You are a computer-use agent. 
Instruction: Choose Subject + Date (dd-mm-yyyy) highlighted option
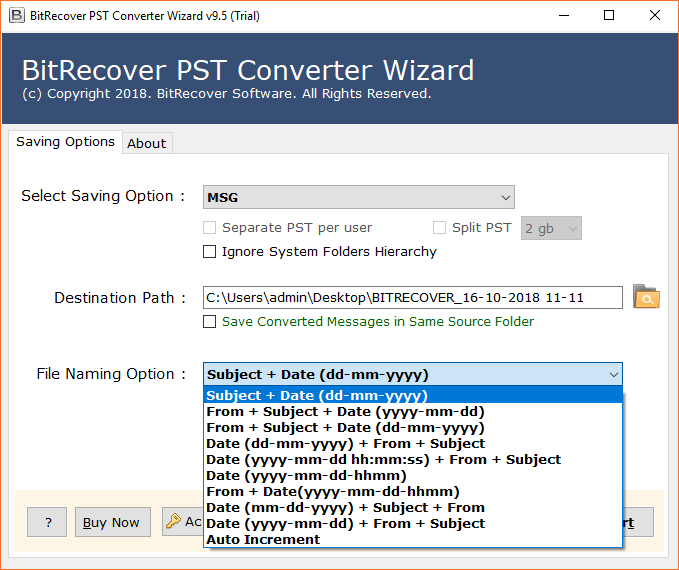pos(413,395)
